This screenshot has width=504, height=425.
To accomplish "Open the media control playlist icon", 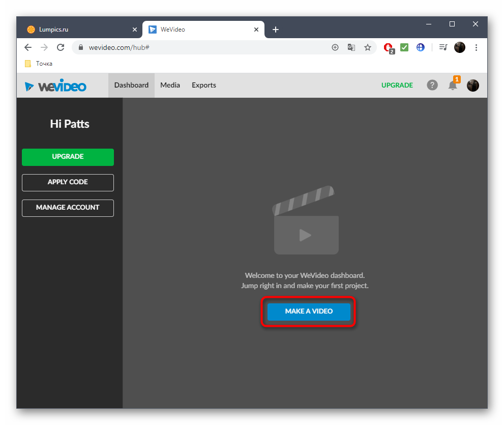I will point(443,48).
